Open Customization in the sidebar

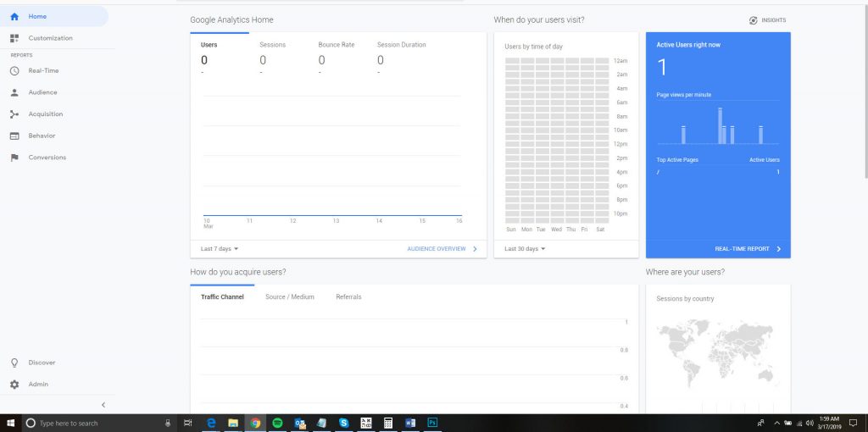coord(50,38)
